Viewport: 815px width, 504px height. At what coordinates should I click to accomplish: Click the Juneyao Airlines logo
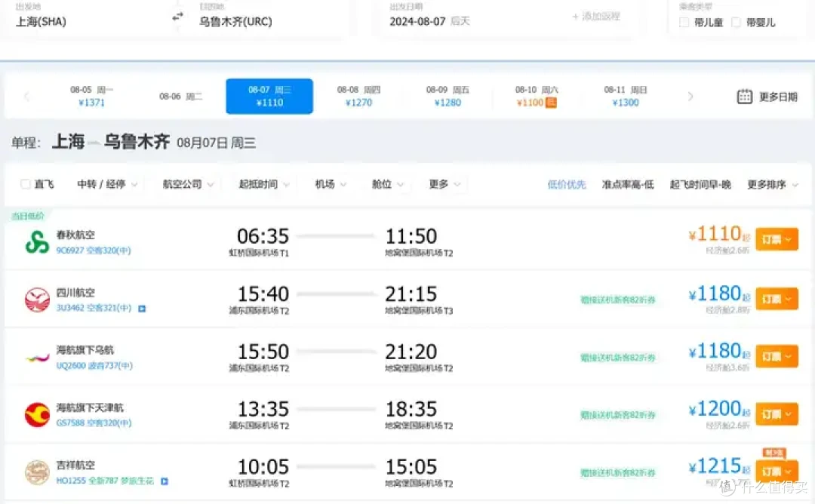tap(38, 472)
